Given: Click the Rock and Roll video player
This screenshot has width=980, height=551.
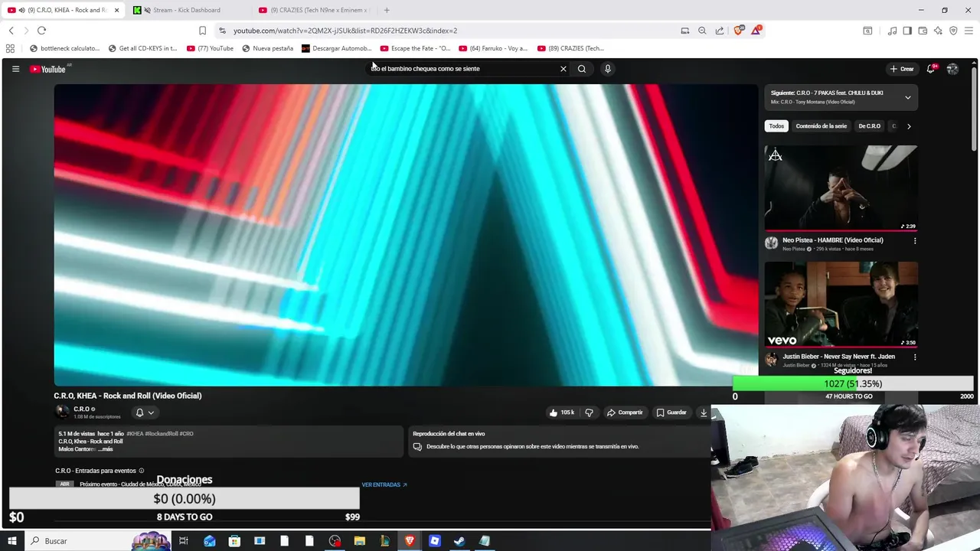Looking at the screenshot, I should pos(406,235).
